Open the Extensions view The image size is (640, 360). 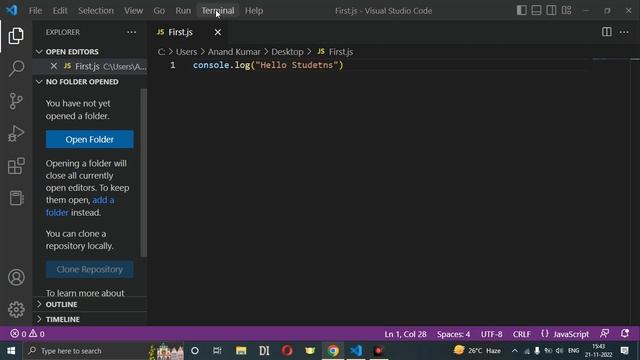pos(16,166)
